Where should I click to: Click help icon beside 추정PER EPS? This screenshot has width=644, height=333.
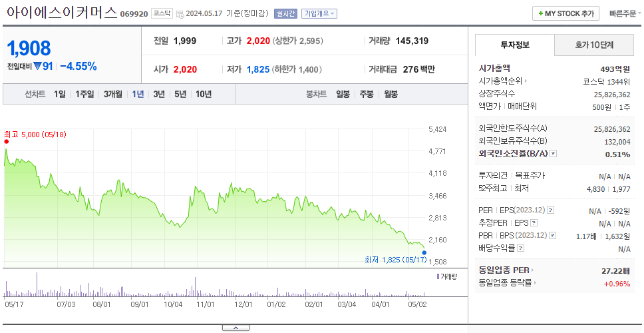coord(534,223)
